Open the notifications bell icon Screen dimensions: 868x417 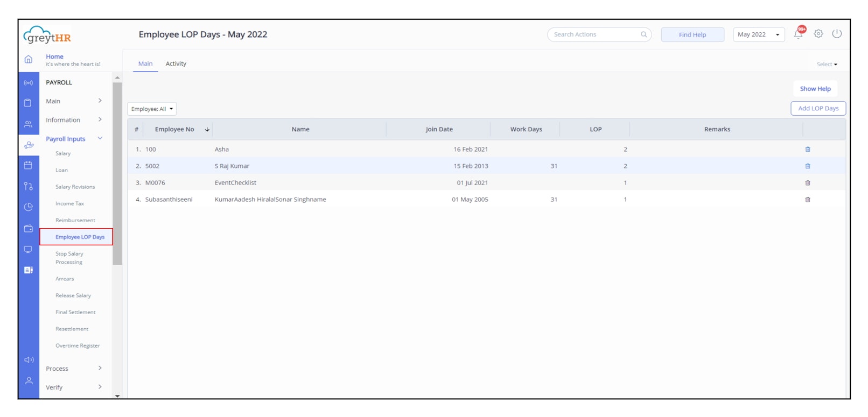coord(798,34)
